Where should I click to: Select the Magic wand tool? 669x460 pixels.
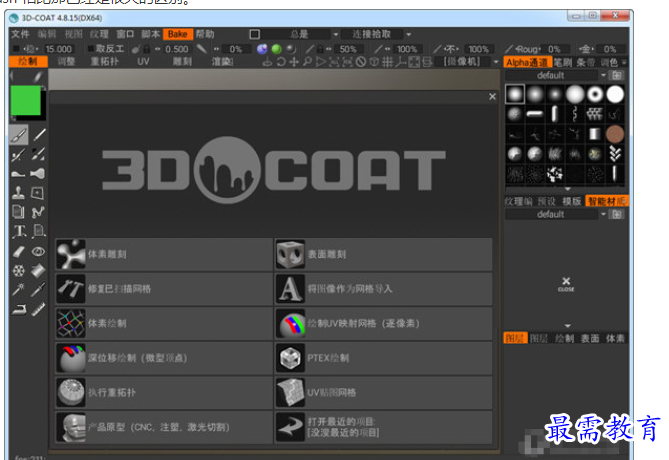coord(18,290)
